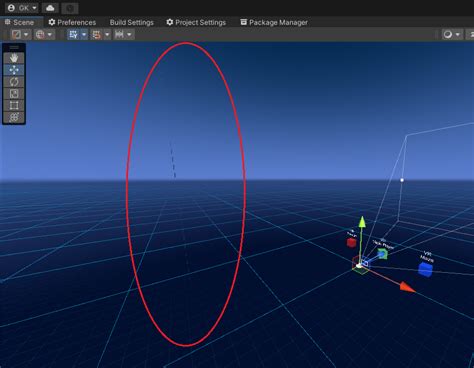Image resolution: width=474 pixels, height=368 pixels.
Task: Select the green cube object in scene
Action: 382,254
